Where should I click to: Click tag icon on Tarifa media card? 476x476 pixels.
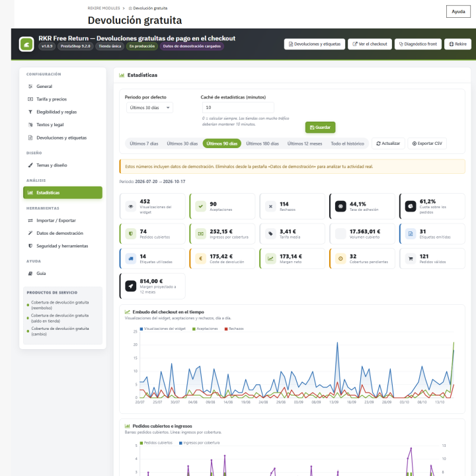pyautogui.click(x=270, y=234)
